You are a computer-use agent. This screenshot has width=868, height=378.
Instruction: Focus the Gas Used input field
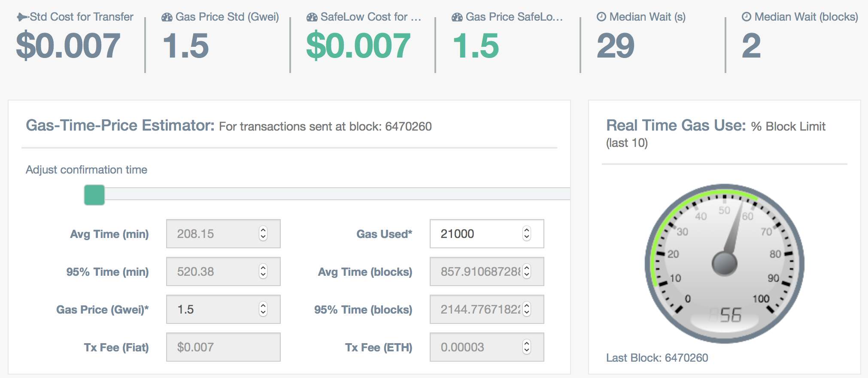pos(476,234)
